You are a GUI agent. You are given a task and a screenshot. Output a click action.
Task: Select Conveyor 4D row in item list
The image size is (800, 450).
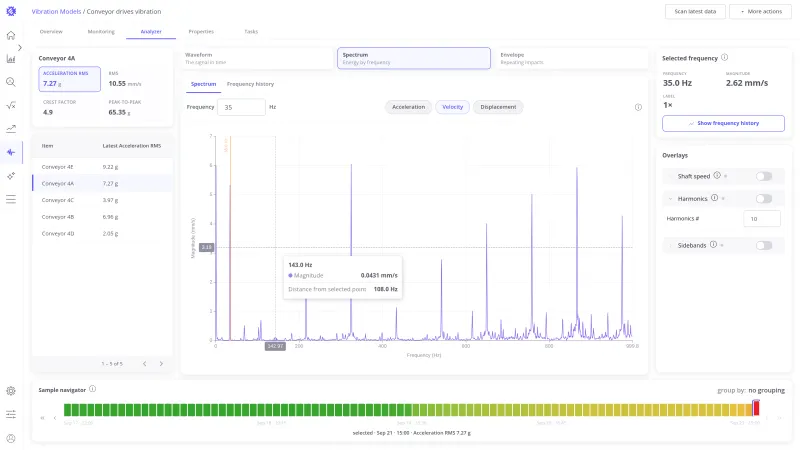[x=102, y=234]
